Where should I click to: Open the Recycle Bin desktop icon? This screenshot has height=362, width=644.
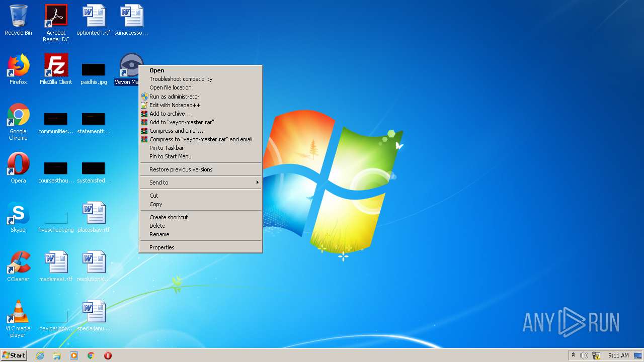18,21
